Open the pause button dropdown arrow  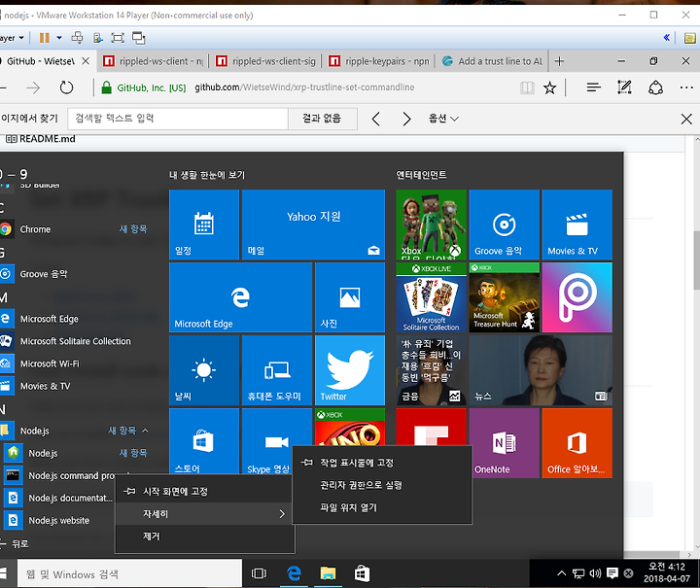(x=59, y=38)
